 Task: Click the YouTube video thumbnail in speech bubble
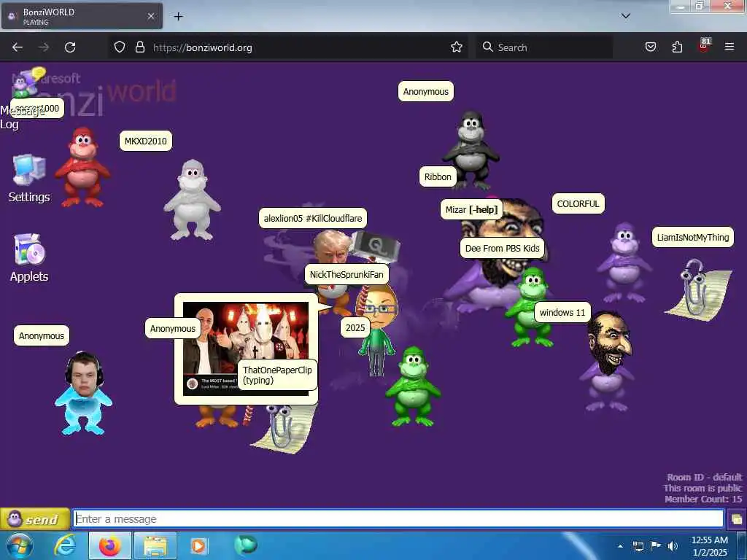246,349
